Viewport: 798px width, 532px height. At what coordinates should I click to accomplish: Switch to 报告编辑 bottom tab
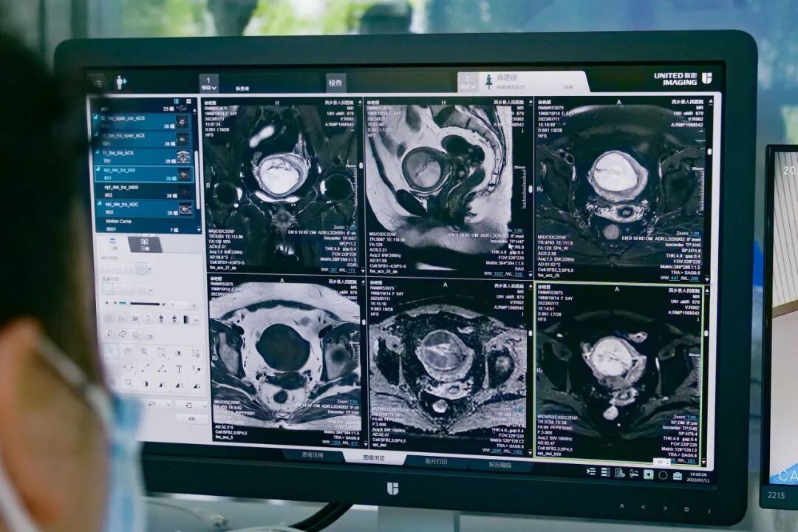499,465
